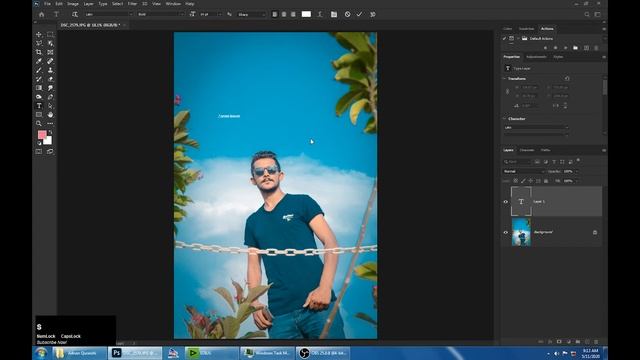Collapse the Character section in Properties
The image size is (640, 360).
(x=504, y=118)
